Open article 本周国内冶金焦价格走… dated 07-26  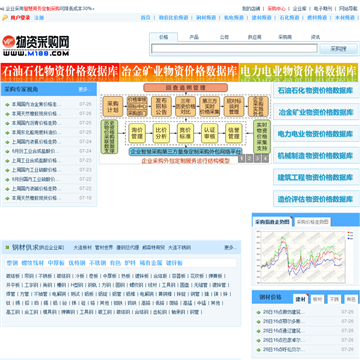(37, 104)
